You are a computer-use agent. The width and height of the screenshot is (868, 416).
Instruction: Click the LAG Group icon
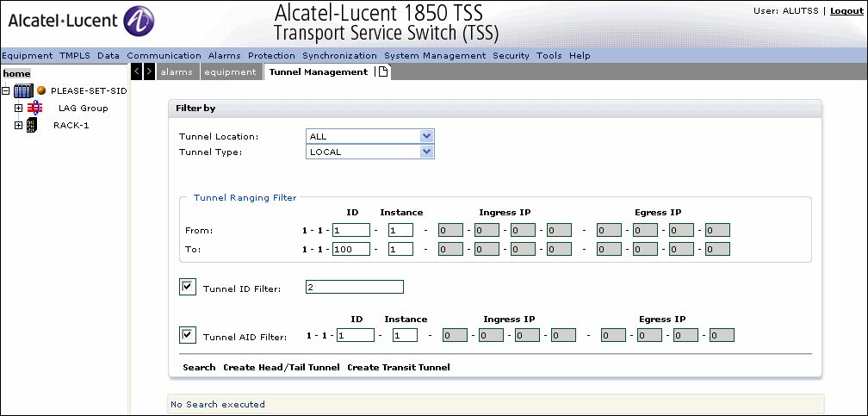pyautogui.click(x=34, y=108)
